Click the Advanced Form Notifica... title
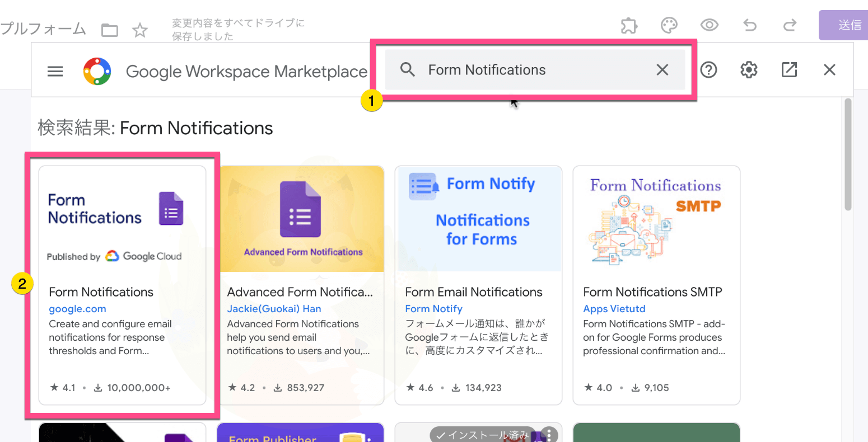 coord(300,292)
